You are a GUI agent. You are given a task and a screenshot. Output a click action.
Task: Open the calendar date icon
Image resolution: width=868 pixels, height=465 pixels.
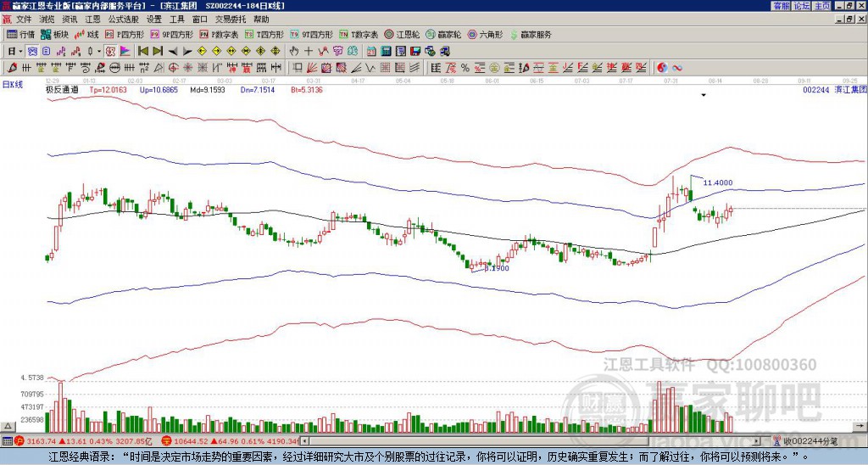[371, 52]
